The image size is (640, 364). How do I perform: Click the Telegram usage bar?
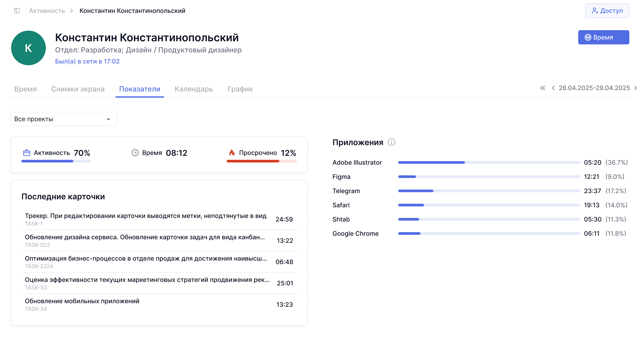pos(489,191)
